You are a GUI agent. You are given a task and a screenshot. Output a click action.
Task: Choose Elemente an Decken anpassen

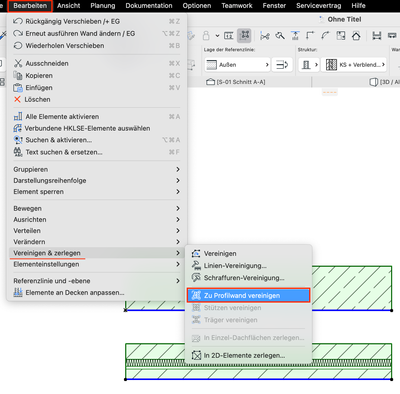[97, 292]
